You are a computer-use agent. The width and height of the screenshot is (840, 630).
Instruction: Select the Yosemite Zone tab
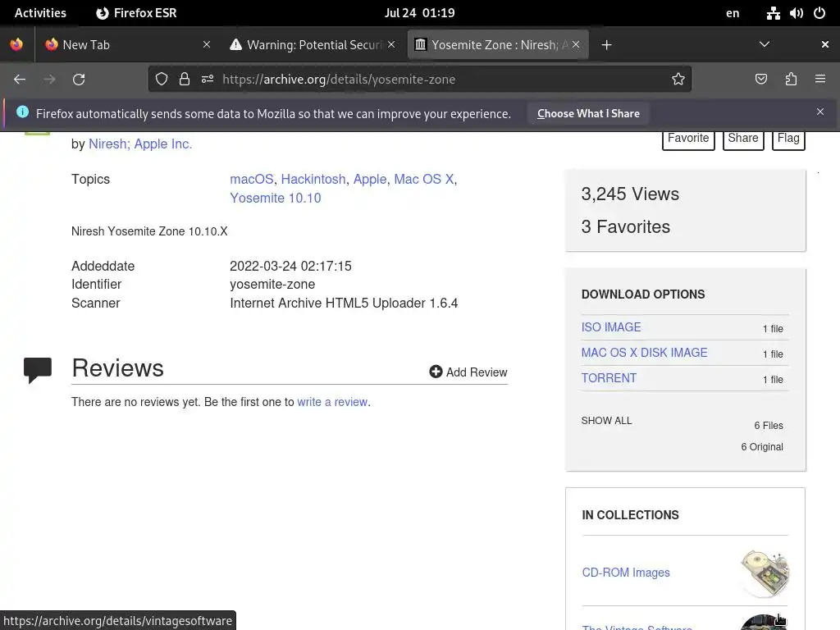(x=498, y=44)
